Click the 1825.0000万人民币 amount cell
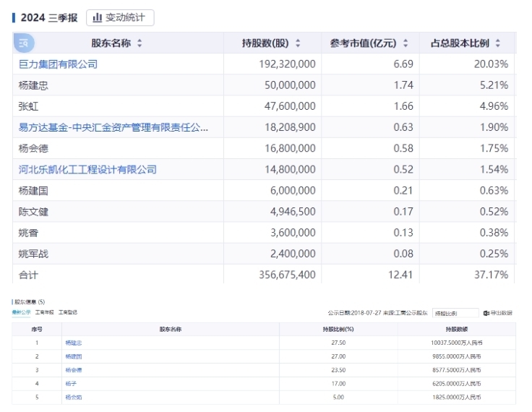Screen dimensions: 532x412 pyautogui.click(x=457, y=397)
